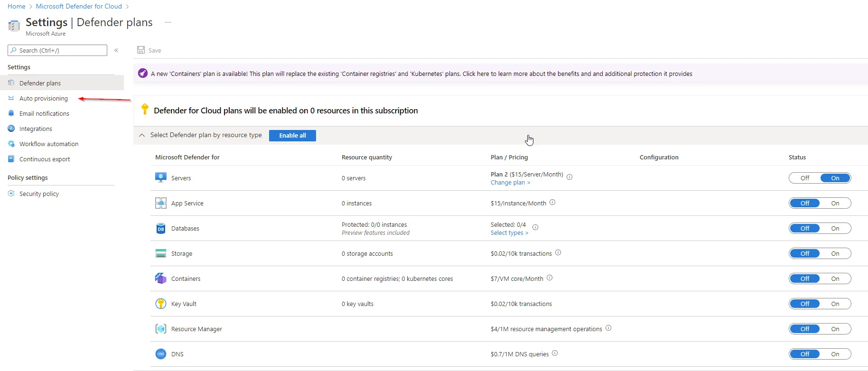Click the Workflow automation gear icon
The height and width of the screenshot is (371, 868).
11,144
